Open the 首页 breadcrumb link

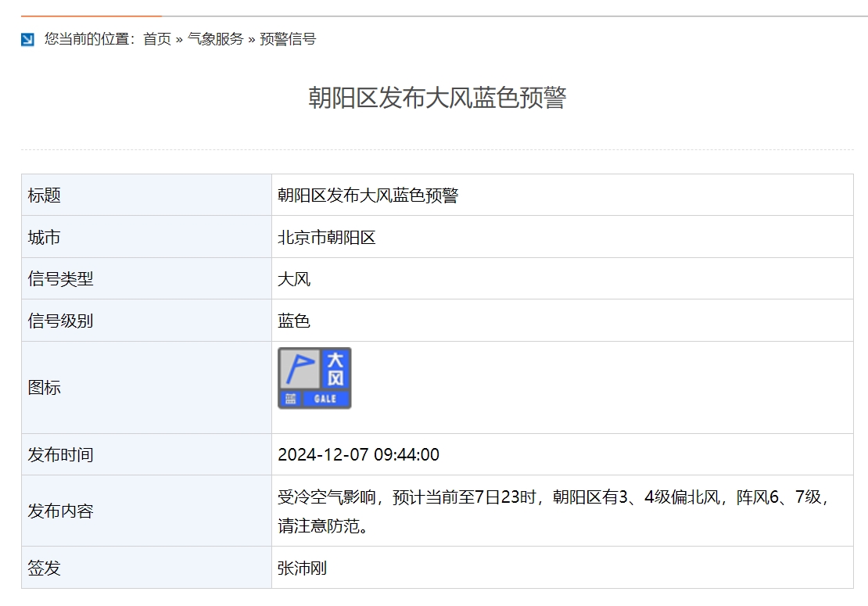coord(157,39)
